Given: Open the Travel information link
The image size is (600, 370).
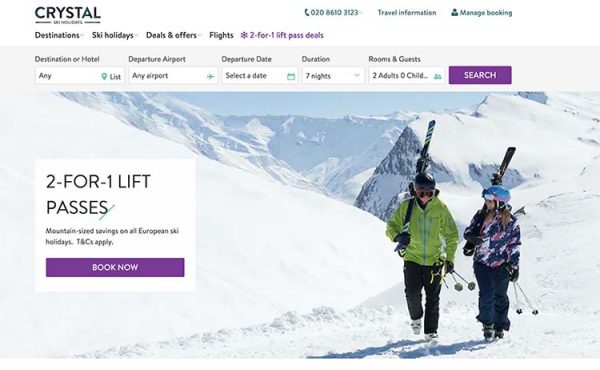Looking at the screenshot, I should [407, 13].
